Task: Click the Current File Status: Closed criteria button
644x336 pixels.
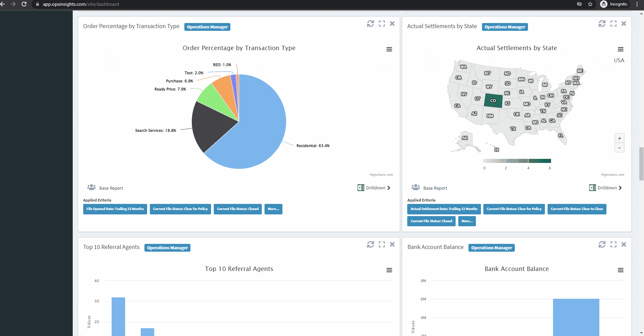Action: pos(237,209)
